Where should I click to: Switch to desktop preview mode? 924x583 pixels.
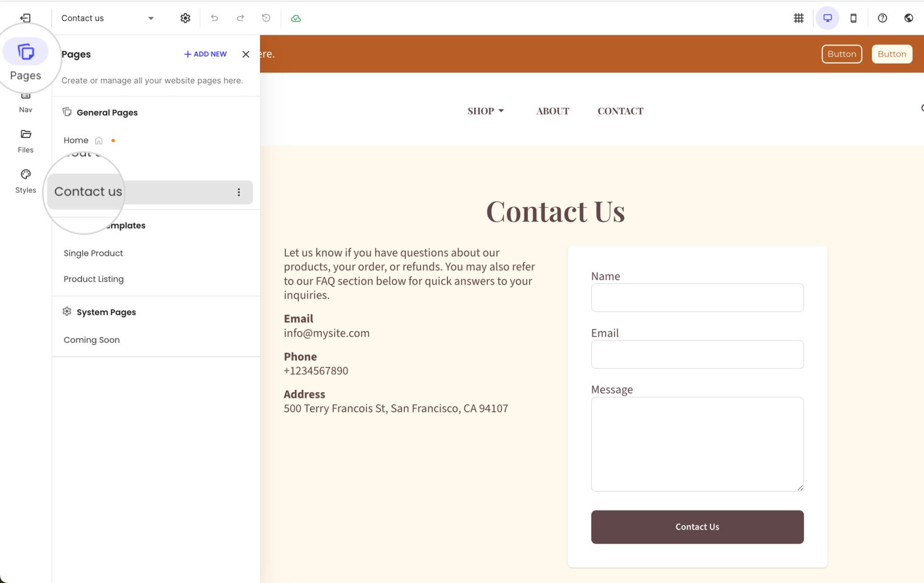[827, 18]
